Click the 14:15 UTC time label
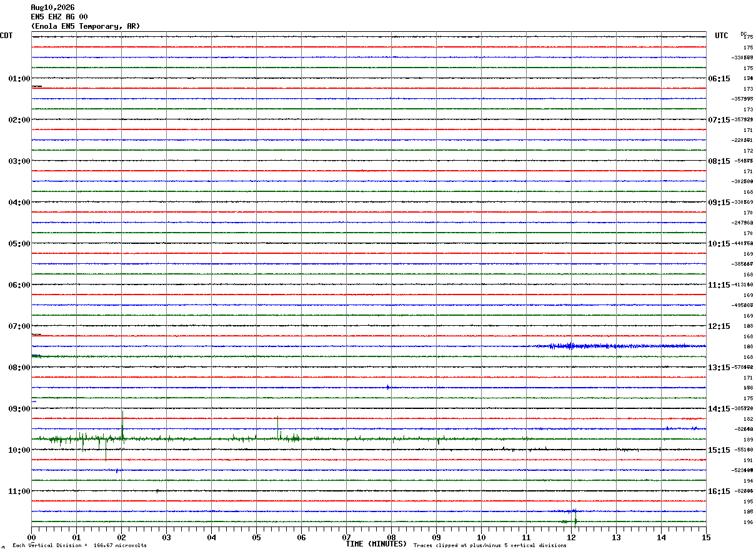Image resolution: width=756 pixels, height=554 pixels. [719, 409]
